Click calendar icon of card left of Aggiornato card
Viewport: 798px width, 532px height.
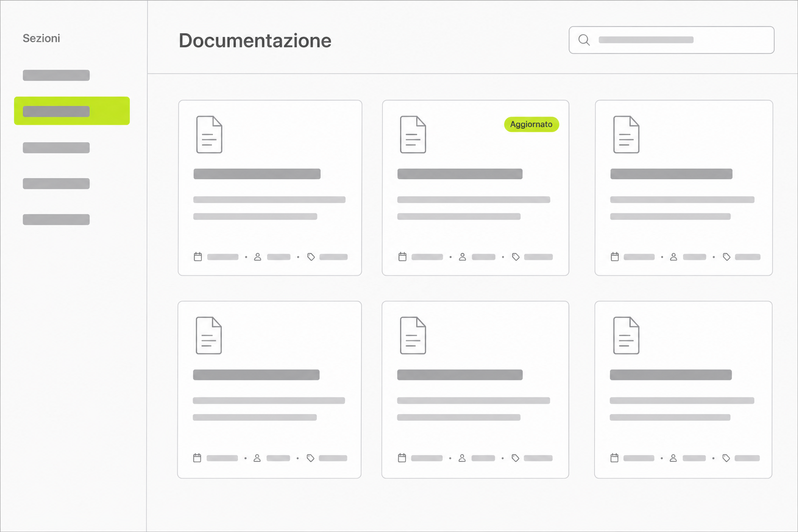coord(198,257)
